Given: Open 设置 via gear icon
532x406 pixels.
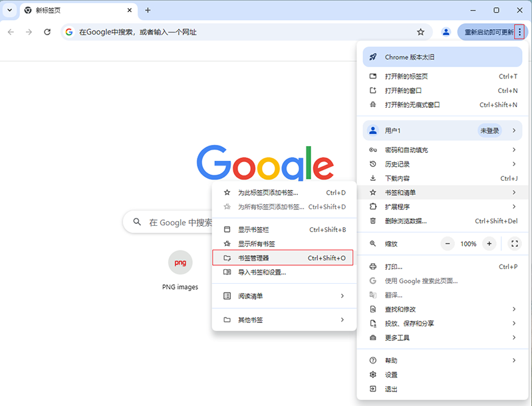Looking at the screenshot, I should [x=373, y=375].
